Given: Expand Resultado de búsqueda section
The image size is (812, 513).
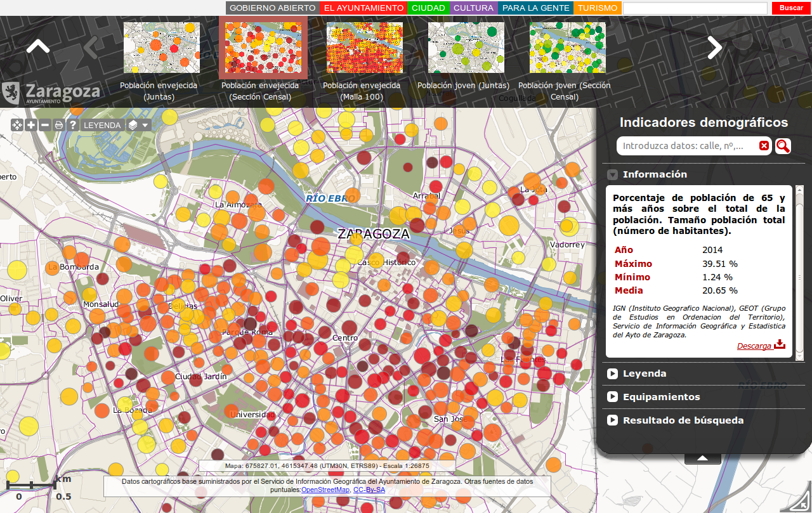Looking at the screenshot, I should (x=612, y=420).
